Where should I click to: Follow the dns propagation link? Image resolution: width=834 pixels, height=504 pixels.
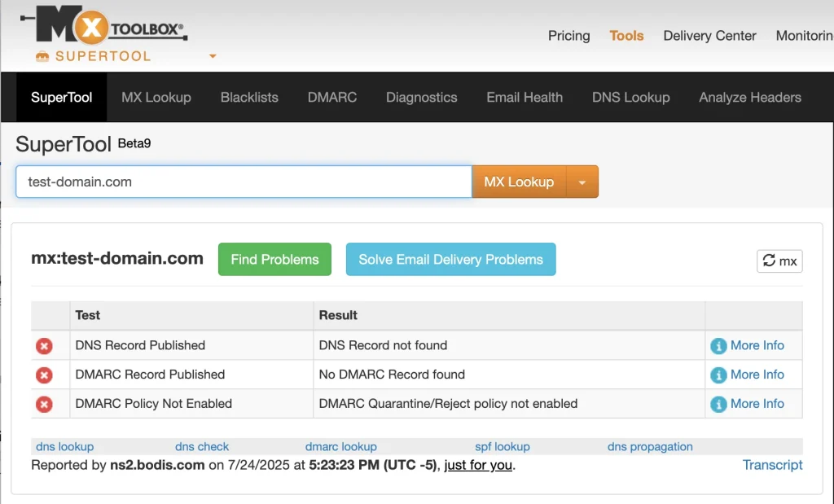[x=650, y=446]
